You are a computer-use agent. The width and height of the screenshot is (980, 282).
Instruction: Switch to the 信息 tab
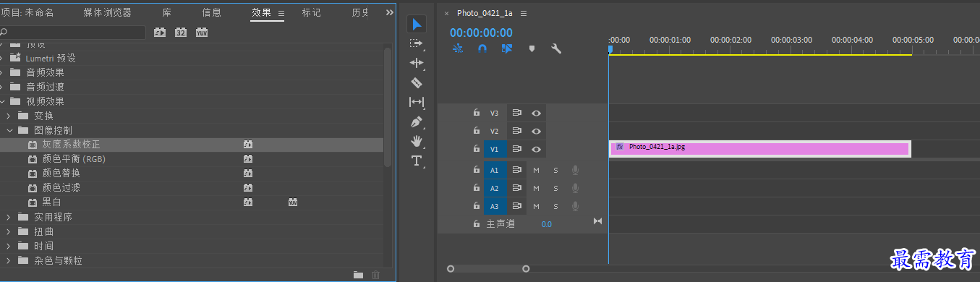click(x=212, y=13)
